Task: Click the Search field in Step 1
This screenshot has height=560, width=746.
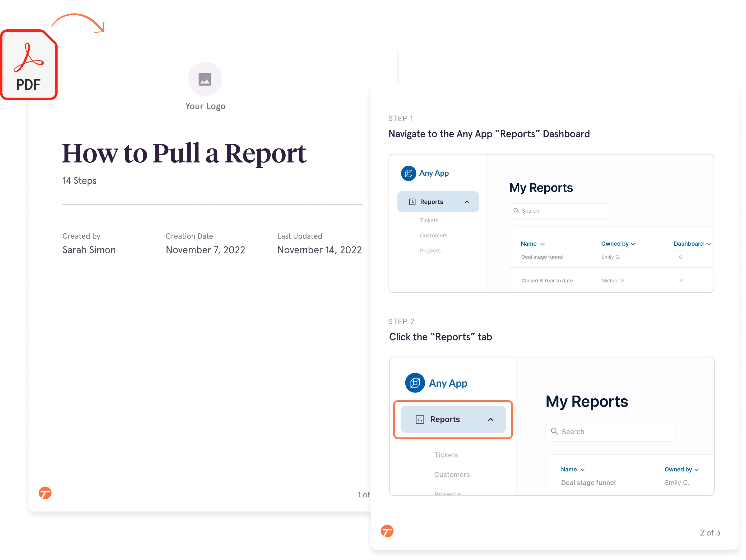Action: coord(559,211)
